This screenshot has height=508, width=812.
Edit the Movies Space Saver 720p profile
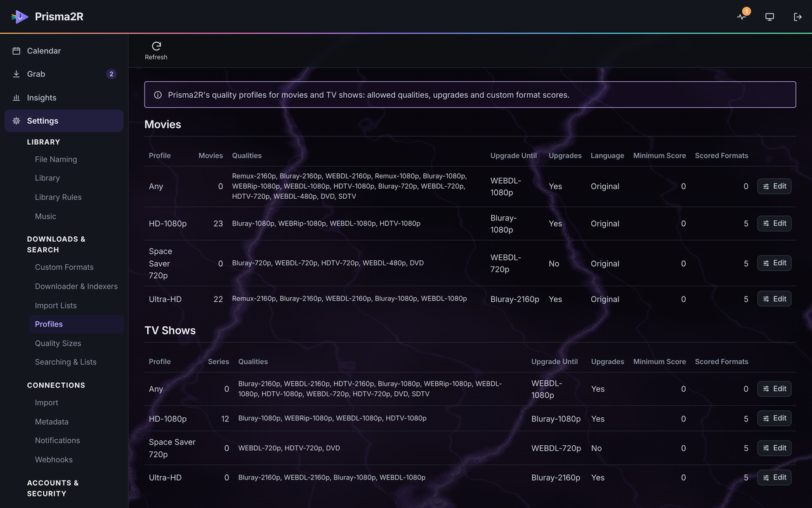(x=774, y=263)
